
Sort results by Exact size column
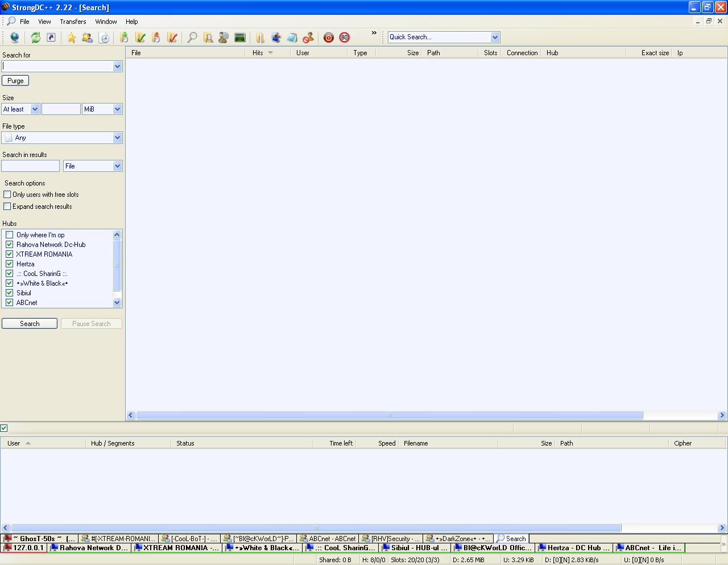coord(648,53)
